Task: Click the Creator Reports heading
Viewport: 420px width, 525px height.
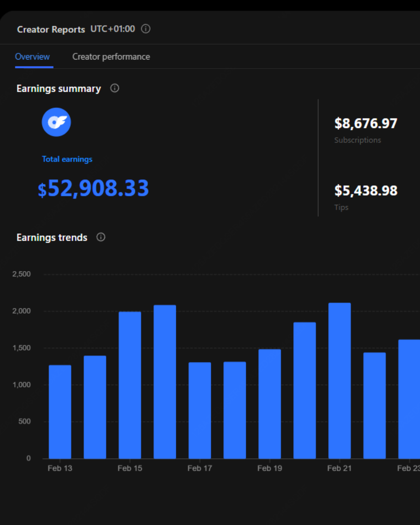Action: point(51,30)
